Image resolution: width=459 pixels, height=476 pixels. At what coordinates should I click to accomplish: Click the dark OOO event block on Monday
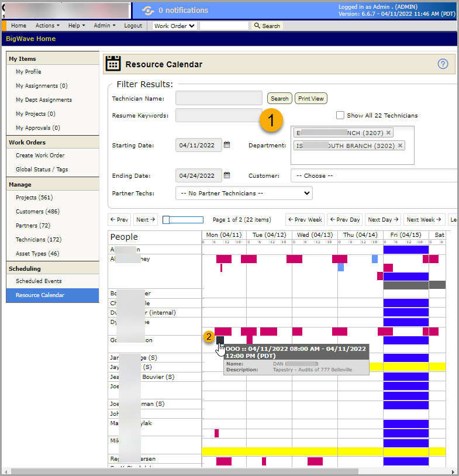(220, 340)
